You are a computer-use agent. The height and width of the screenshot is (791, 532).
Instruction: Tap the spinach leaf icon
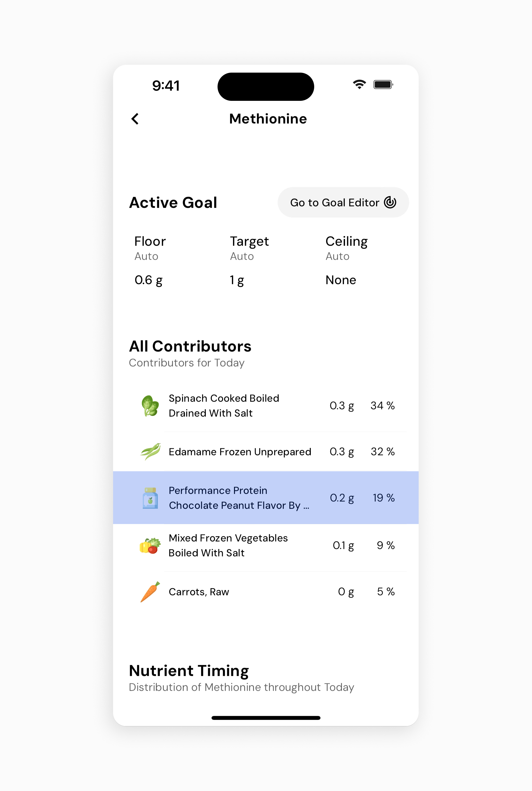pyautogui.click(x=150, y=405)
